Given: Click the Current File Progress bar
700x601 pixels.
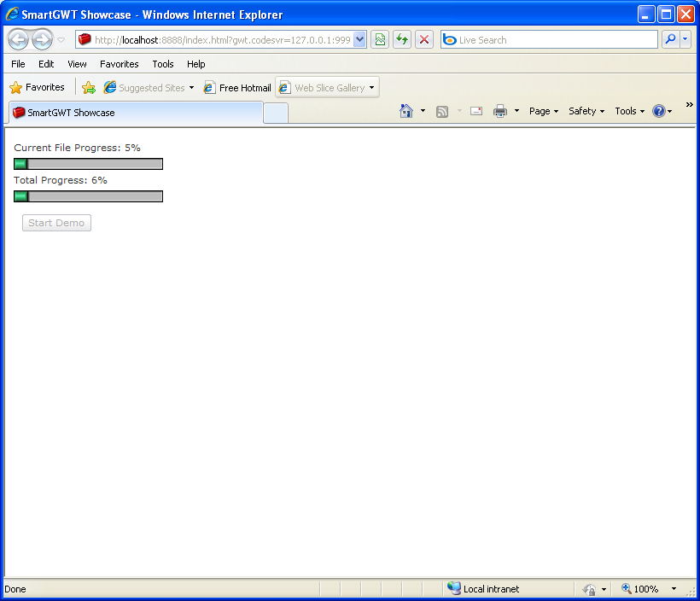Looking at the screenshot, I should pyautogui.click(x=89, y=164).
